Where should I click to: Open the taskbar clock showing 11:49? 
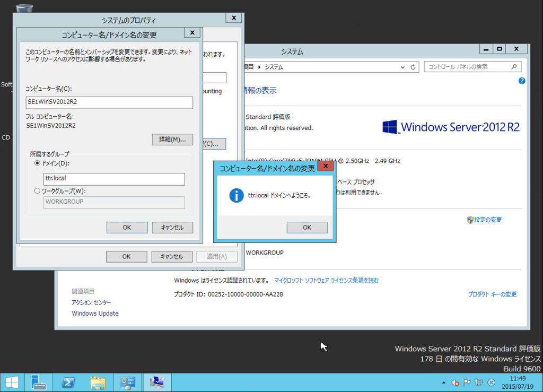click(x=518, y=382)
